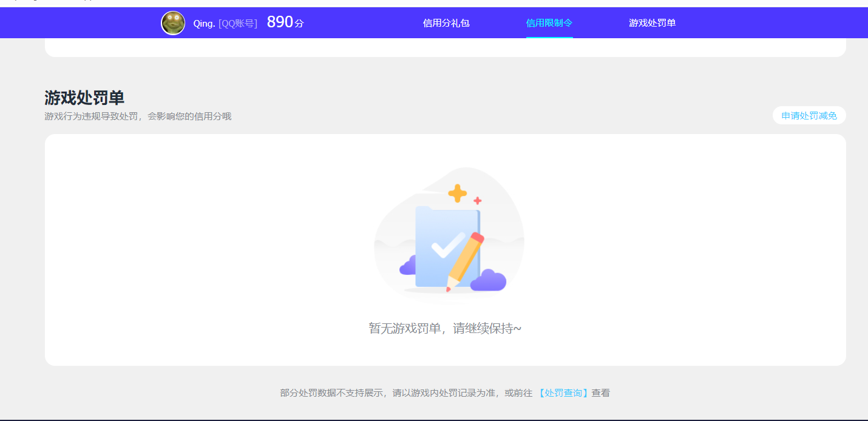Image resolution: width=868 pixels, height=421 pixels.
Task: Click the subtitle about violations affecting credit score
Action: (139, 116)
